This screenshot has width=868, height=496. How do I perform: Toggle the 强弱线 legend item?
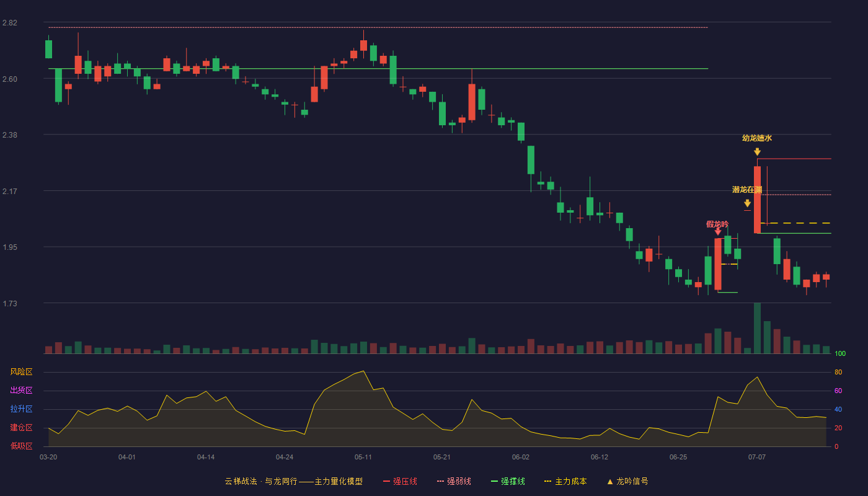tap(454, 481)
